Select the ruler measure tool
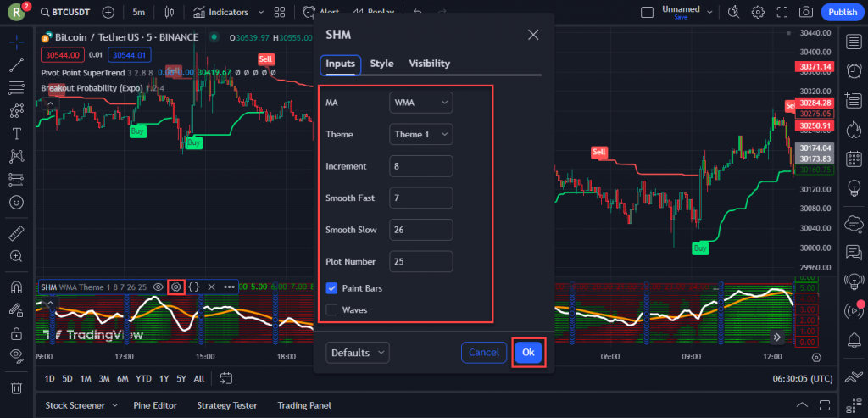The width and height of the screenshot is (868, 418). 17,233
